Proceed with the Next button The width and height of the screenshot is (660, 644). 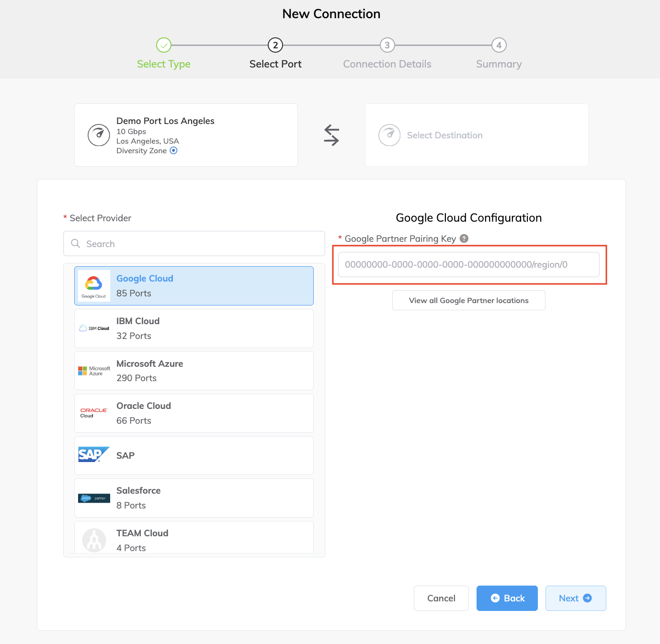click(x=575, y=598)
